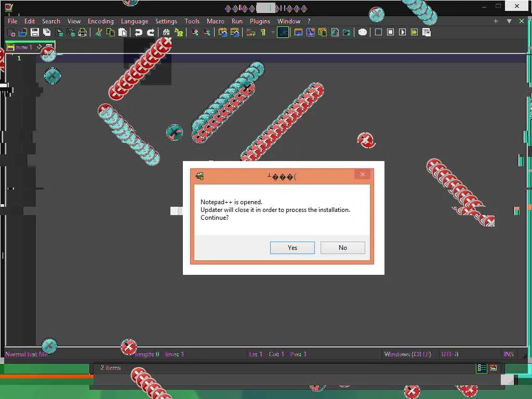The width and height of the screenshot is (532, 399).
Task: Toggle the Document Map icon
Action: pos(311,32)
